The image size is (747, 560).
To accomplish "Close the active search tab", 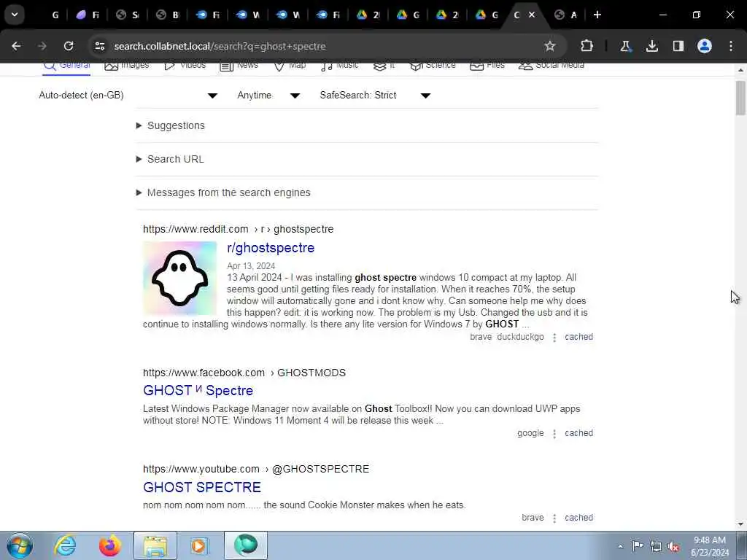I will [532, 15].
